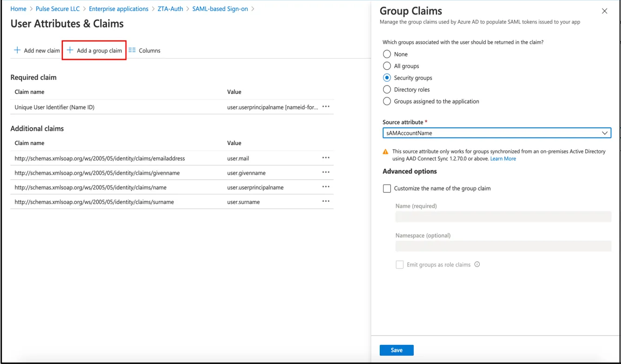Open Pulse Secure LLC breadcrumb link
This screenshot has height=364, width=621.
click(58, 9)
